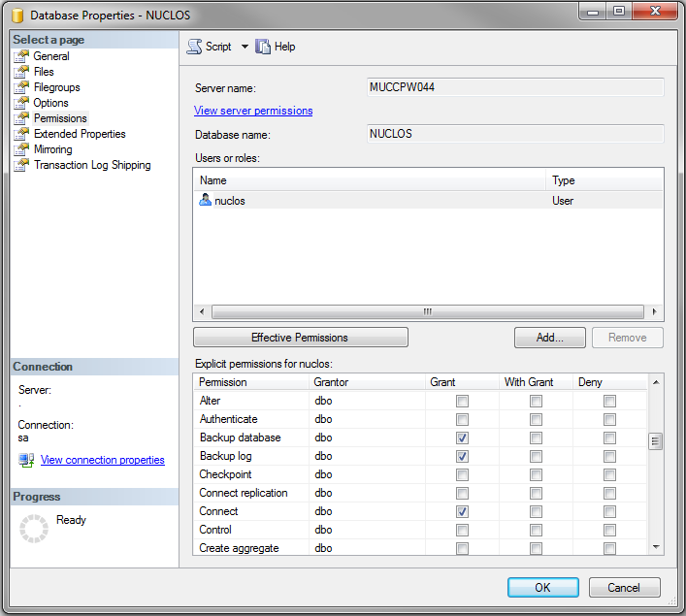Click the General page icon
Screen dimensions: 686x616
pos(22,56)
